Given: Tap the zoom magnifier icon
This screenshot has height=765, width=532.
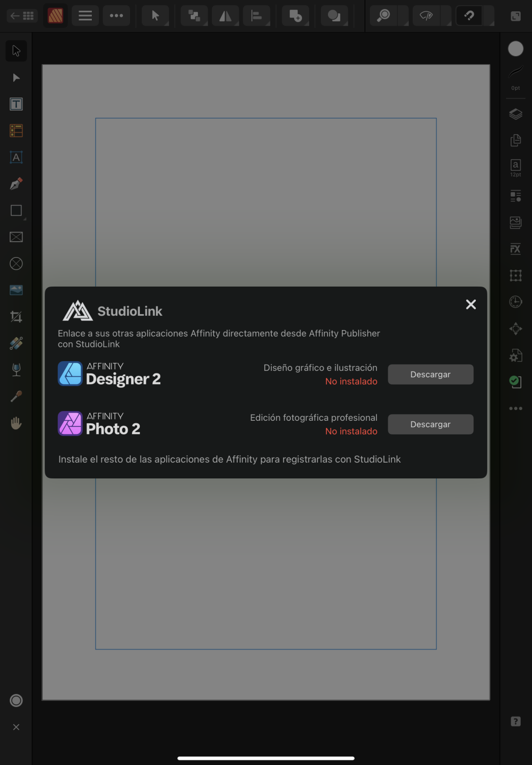Looking at the screenshot, I should pyautogui.click(x=384, y=16).
